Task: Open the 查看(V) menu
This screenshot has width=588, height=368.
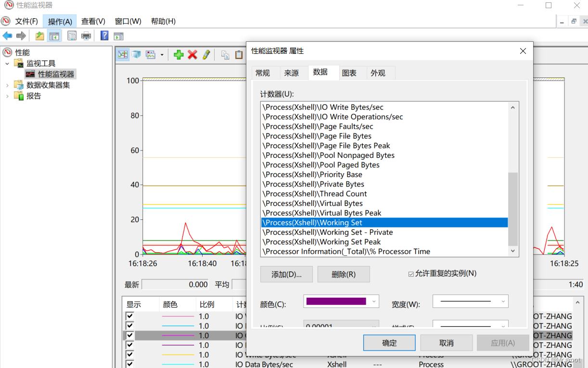Action: [93, 21]
